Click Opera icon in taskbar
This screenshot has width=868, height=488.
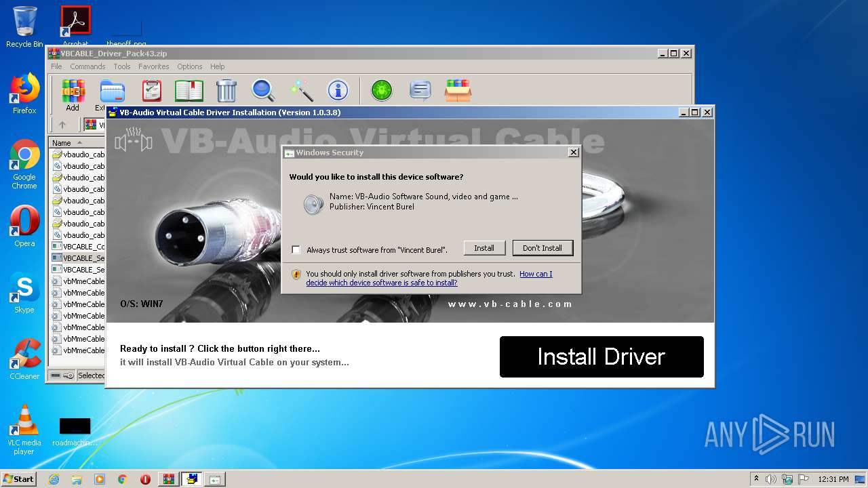(145, 479)
